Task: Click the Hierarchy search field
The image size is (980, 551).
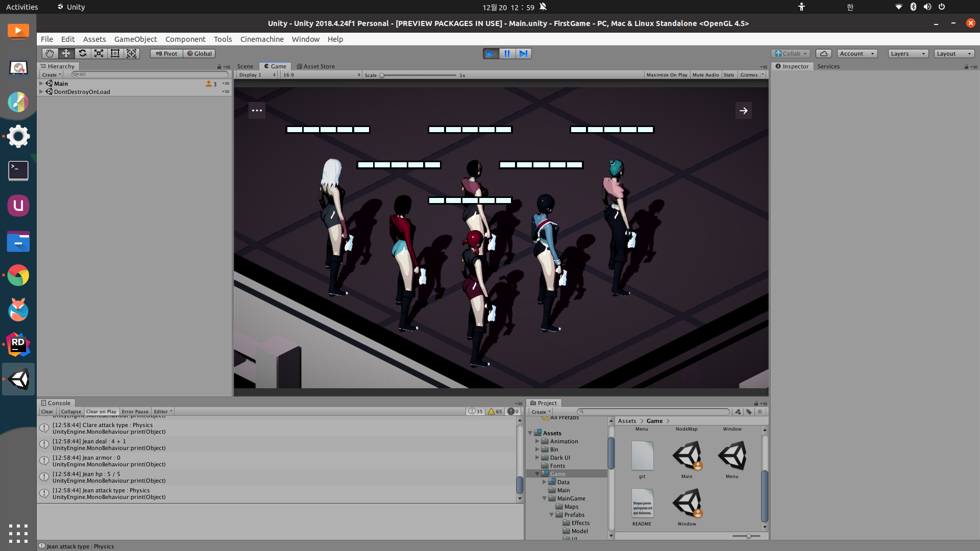Action: tap(151, 74)
